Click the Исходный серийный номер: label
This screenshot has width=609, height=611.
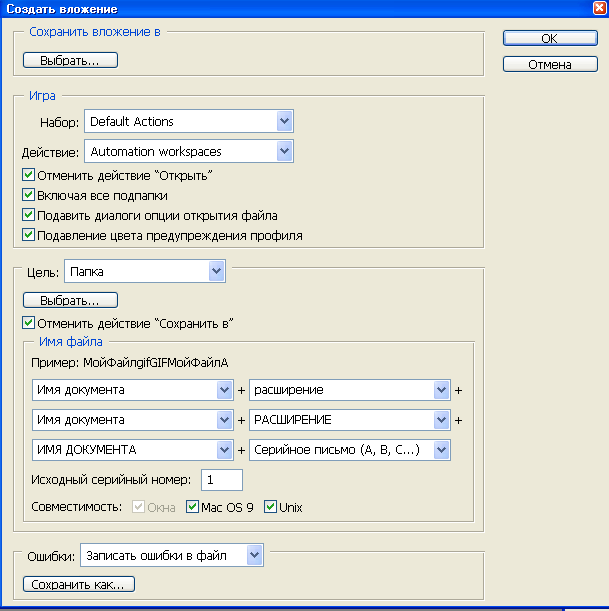coord(111,480)
